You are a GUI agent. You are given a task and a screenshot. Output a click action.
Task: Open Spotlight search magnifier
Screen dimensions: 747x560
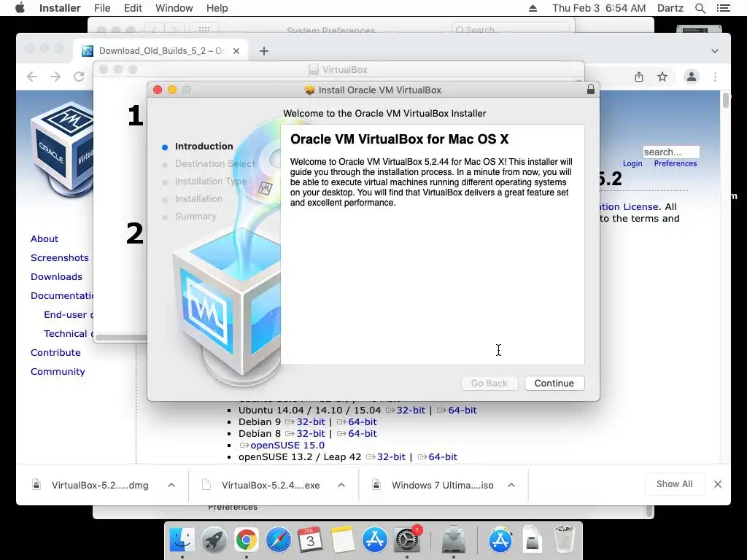[x=700, y=8]
